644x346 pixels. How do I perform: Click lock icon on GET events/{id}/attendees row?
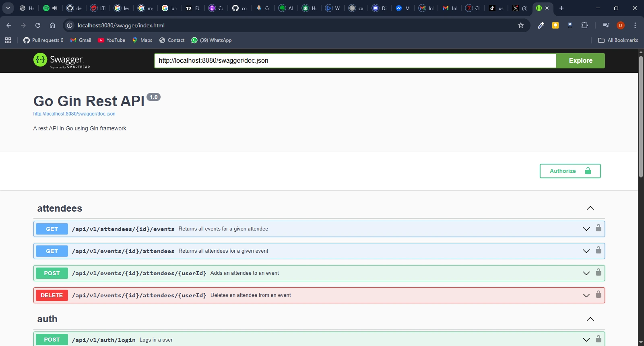pyautogui.click(x=599, y=250)
